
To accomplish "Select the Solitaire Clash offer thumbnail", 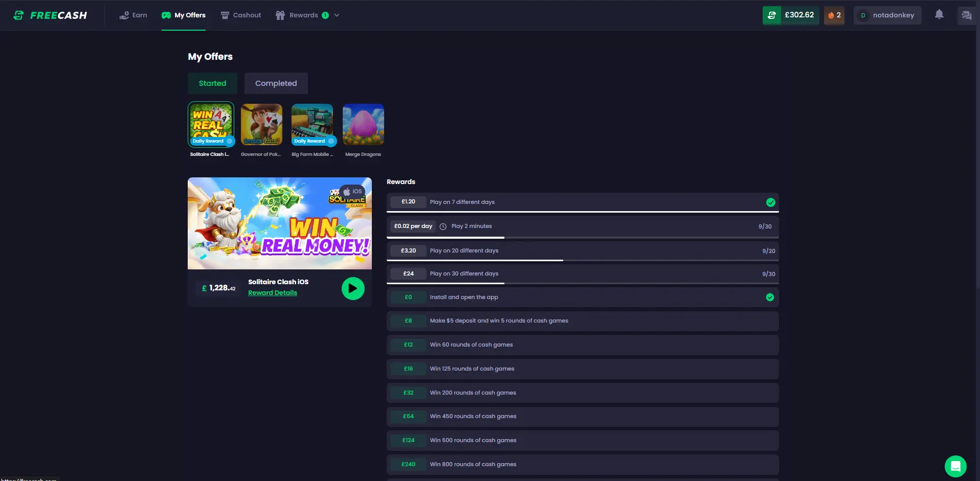I will pos(211,124).
